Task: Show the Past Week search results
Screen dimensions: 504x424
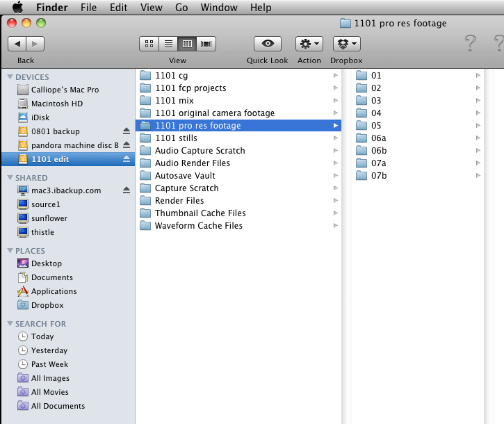Action: click(x=50, y=364)
